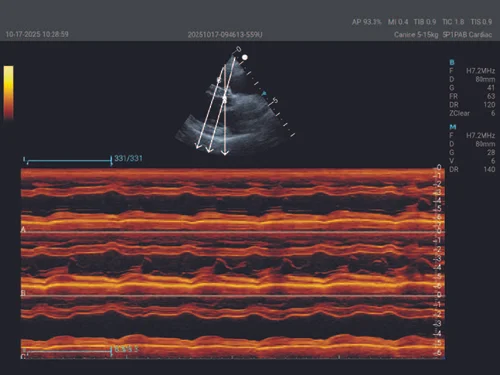Click the blue focus position triangle marker
The height and width of the screenshot is (375, 500).
(x=264, y=94)
